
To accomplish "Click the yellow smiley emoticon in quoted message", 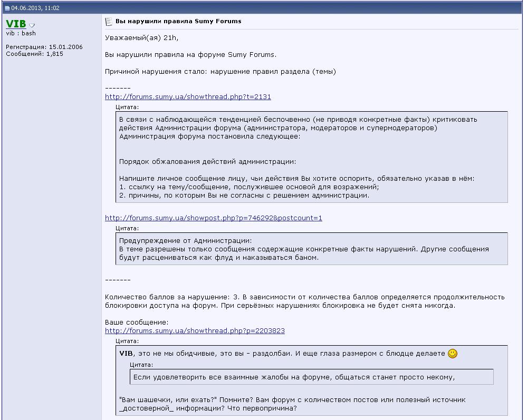I will point(452,354).
